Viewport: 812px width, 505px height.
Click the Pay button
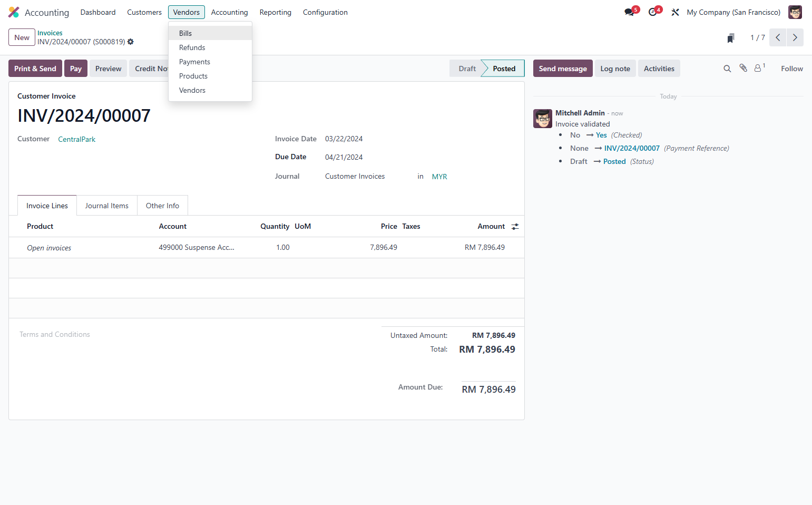pyautogui.click(x=76, y=69)
